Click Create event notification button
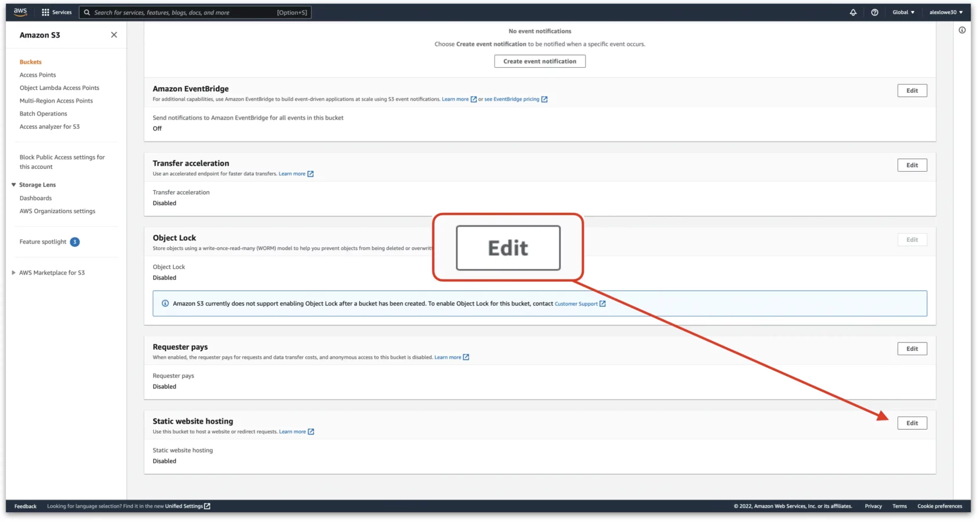The width and height of the screenshot is (980, 522). (x=540, y=61)
